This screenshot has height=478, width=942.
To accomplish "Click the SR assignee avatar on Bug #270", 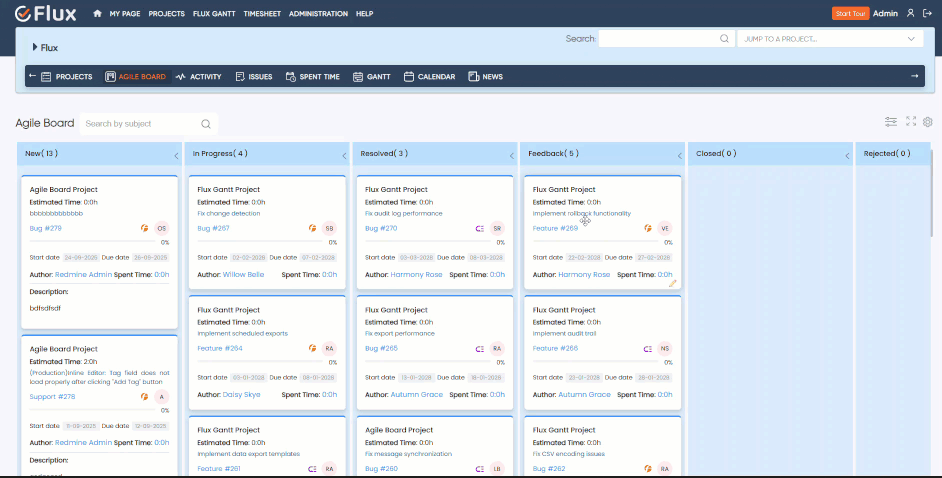I will click(x=497, y=228).
